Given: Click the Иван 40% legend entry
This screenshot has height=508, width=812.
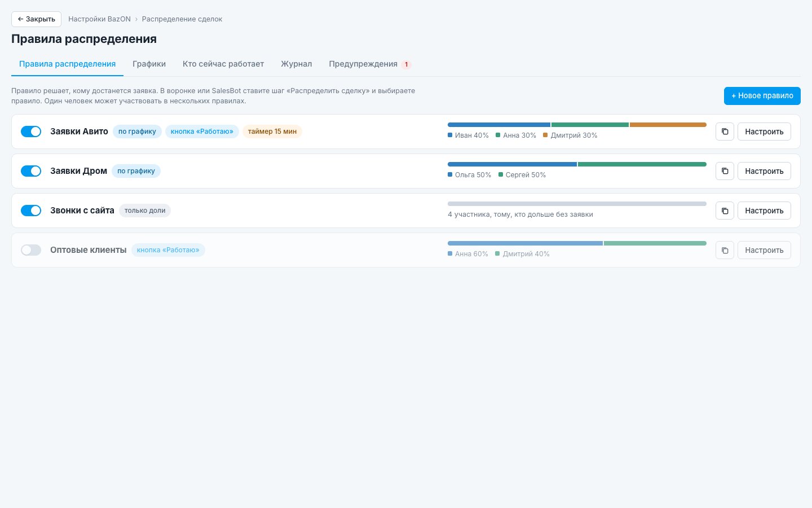Looking at the screenshot, I should [468, 135].
